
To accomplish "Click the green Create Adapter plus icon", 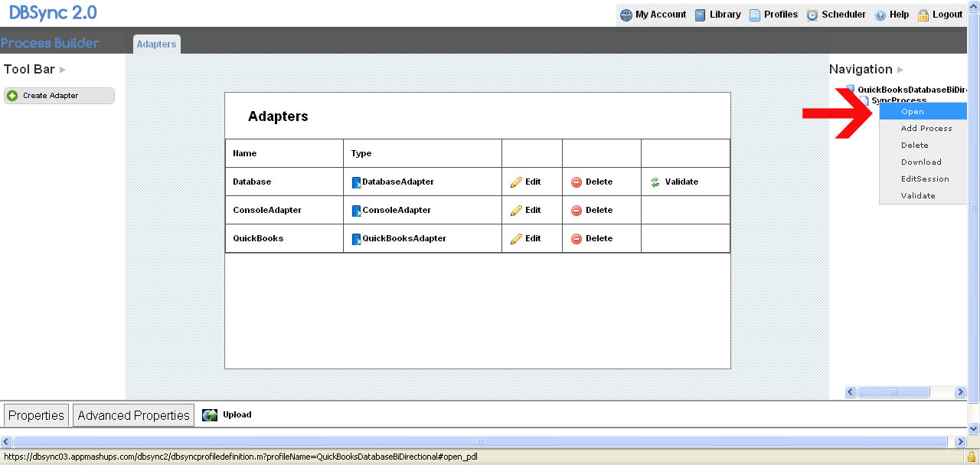I will [x=12, y=96].
